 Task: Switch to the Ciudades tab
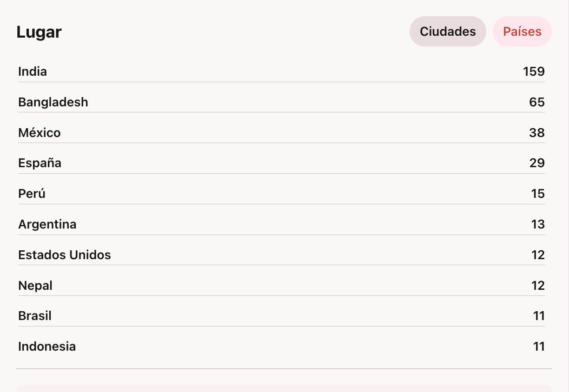pos(448,32)
